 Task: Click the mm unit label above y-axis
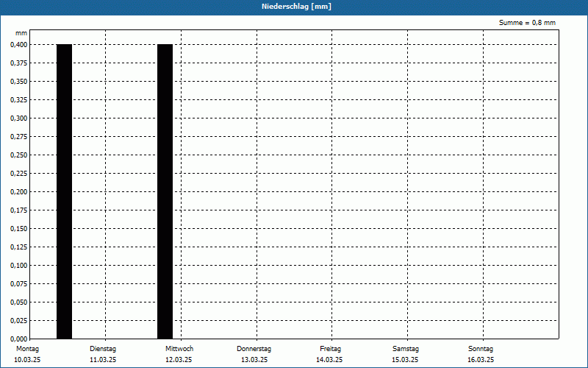click(21, 33)
